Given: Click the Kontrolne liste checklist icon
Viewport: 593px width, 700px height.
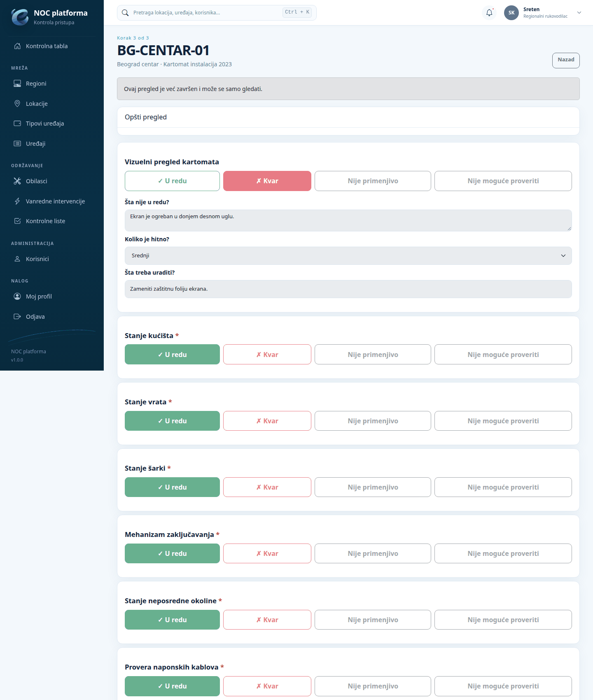Looking at the screenshot, I should (x=17, y=221).
